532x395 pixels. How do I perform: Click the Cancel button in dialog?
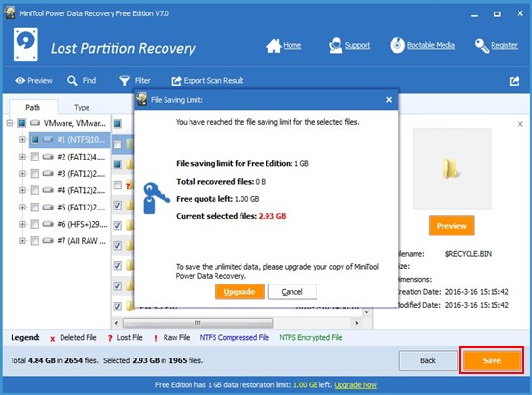[x=292, y=292]
